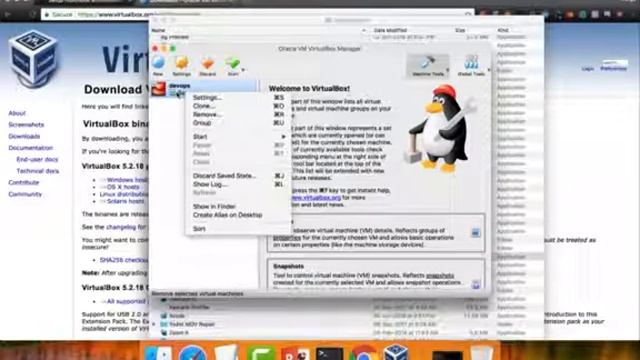Click All supported platforms link

(x=126, y=301)
